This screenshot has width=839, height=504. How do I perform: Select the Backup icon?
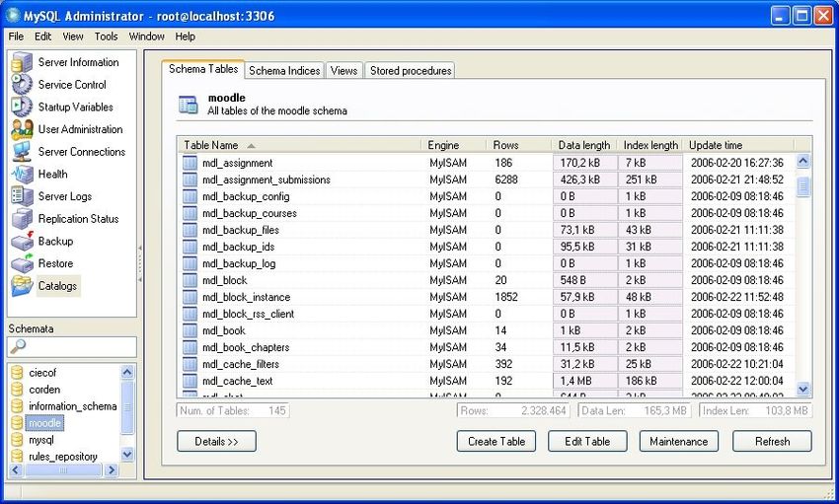[x=22, y=241]
